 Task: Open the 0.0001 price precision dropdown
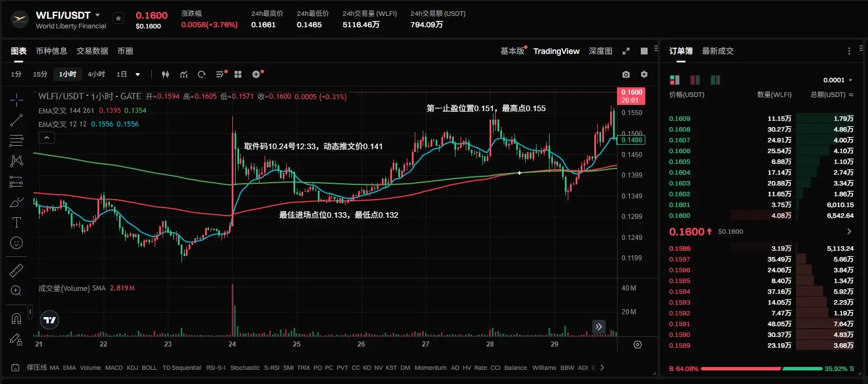pos(838,80)
